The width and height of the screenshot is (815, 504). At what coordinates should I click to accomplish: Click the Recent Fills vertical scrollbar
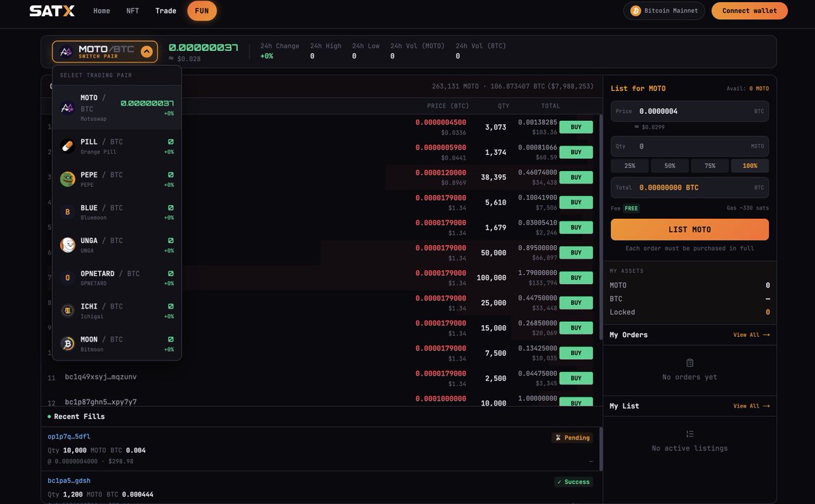point(601,450)
